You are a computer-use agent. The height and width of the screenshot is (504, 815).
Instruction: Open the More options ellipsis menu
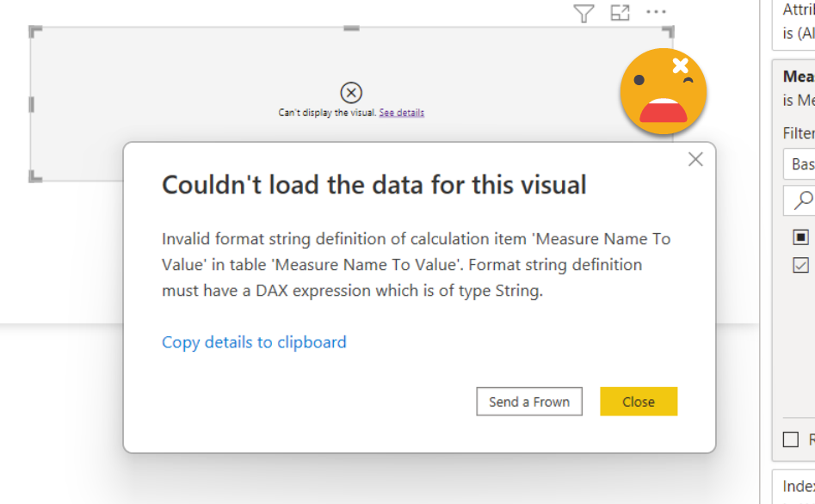coord(656,12)
